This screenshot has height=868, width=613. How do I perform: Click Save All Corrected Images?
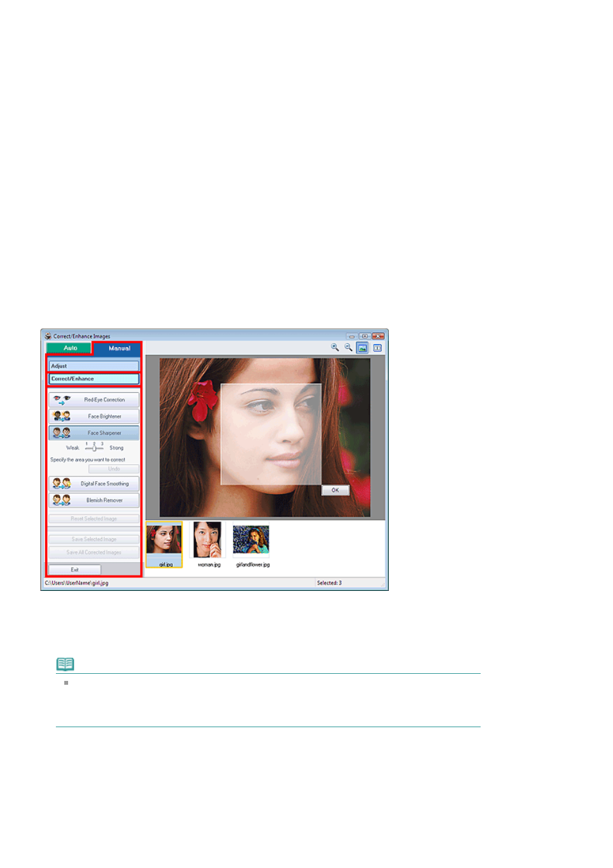point(94,552)
